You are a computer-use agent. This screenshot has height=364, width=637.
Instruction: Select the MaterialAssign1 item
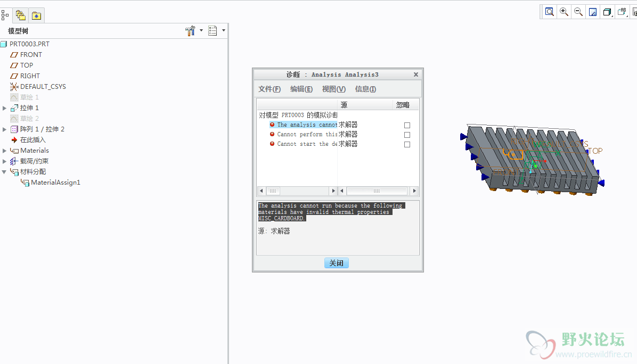tap(55, 183)
